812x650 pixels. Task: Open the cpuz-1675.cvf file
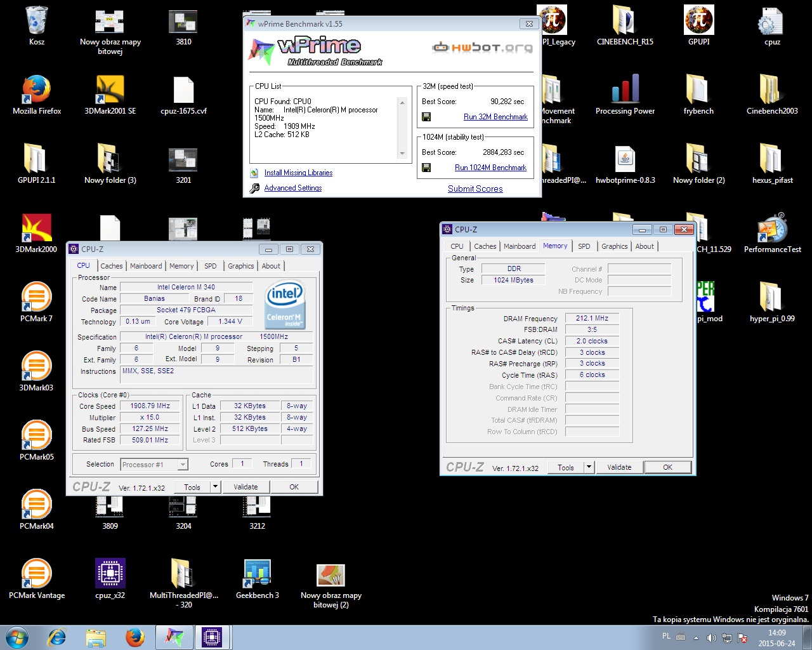tap(183, 95)
